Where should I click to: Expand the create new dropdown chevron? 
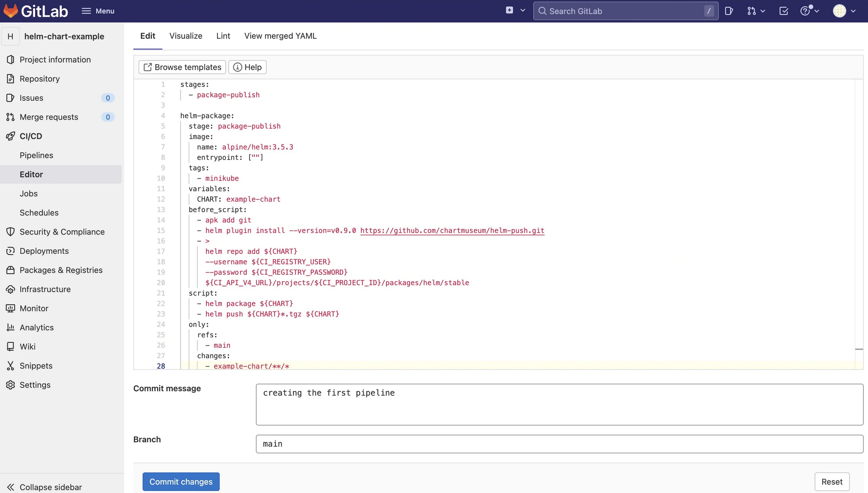(x=523, y=11)
